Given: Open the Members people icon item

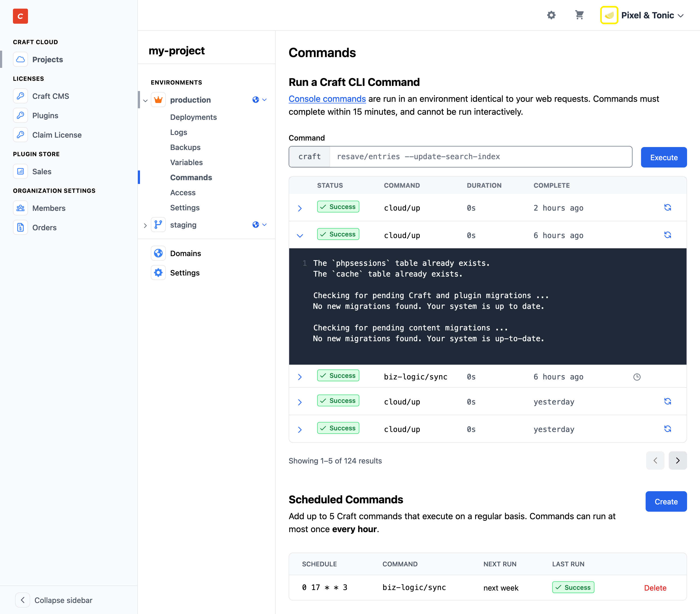Looking at the screenshot, I should pyautogui.click(x=20, y=208).
